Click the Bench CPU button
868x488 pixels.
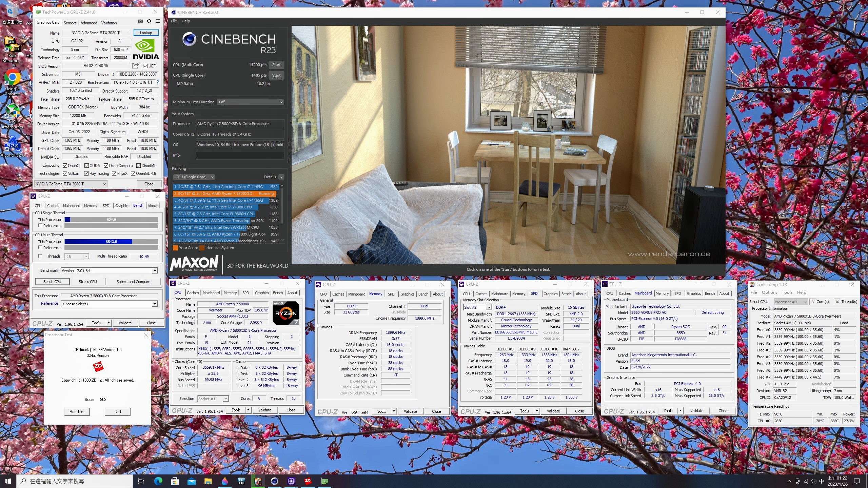point(52,282)
